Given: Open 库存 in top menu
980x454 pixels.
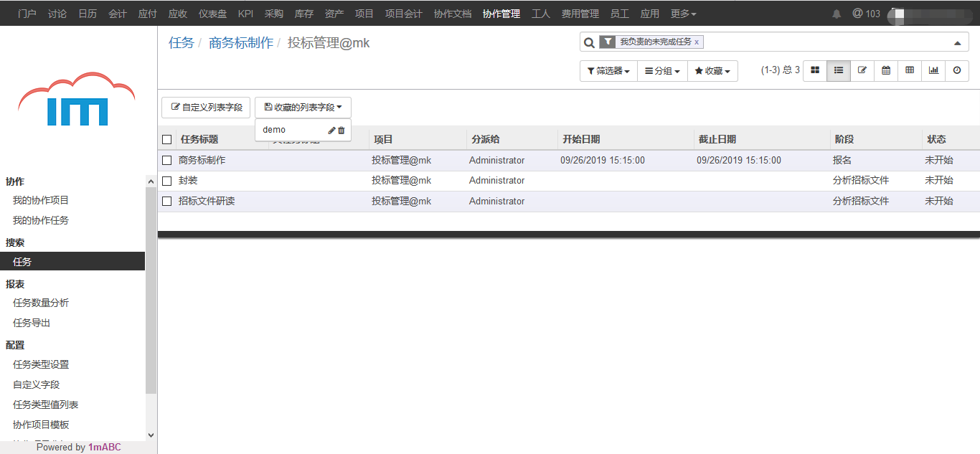Looking at the screenshot, I should pyautogui.click(x=304, y=14).
